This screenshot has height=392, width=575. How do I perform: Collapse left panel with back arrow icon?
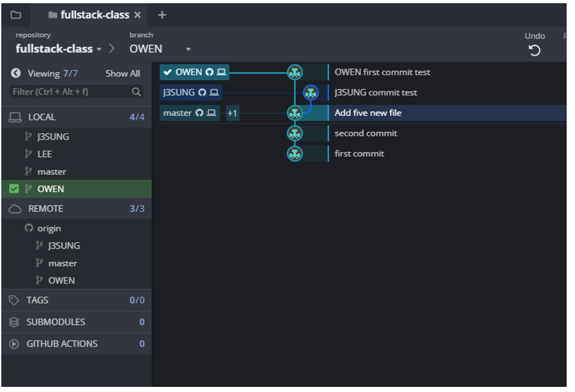[16, 73]
